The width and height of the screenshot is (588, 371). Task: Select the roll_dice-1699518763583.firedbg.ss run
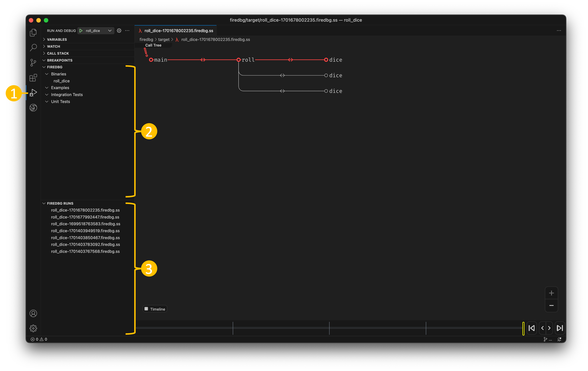[x=86, y=224]
